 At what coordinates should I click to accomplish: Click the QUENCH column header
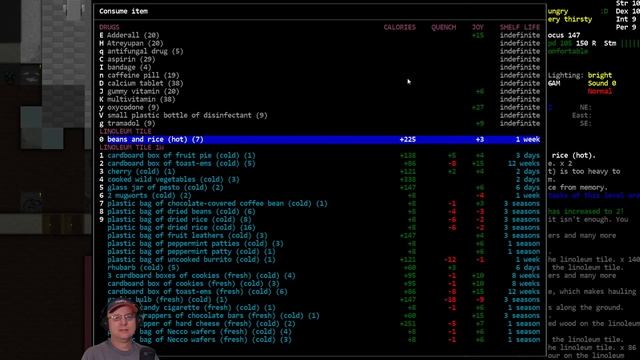point(444,27)
